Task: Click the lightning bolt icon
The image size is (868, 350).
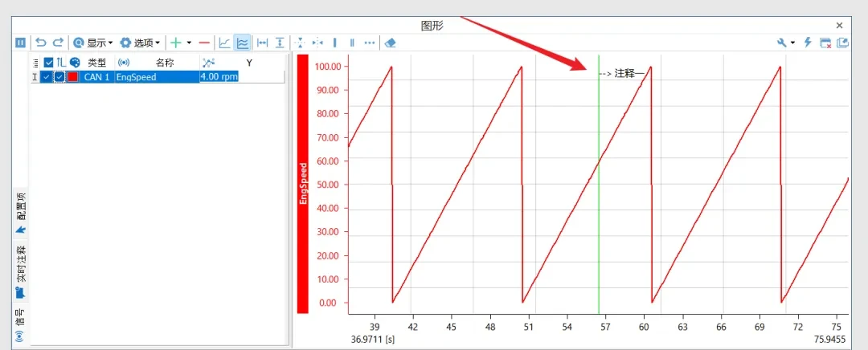Action: [x=808, y=43]
